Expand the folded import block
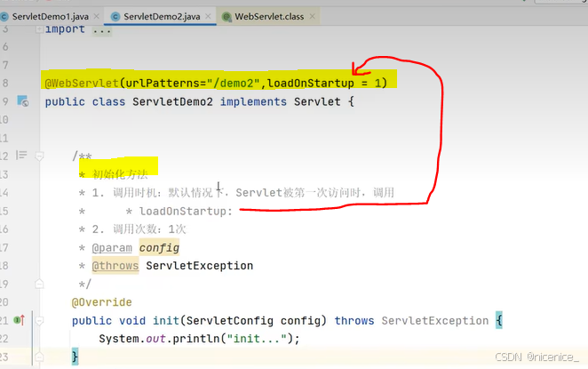Screen dimensions: 588x369 (39, 29)
